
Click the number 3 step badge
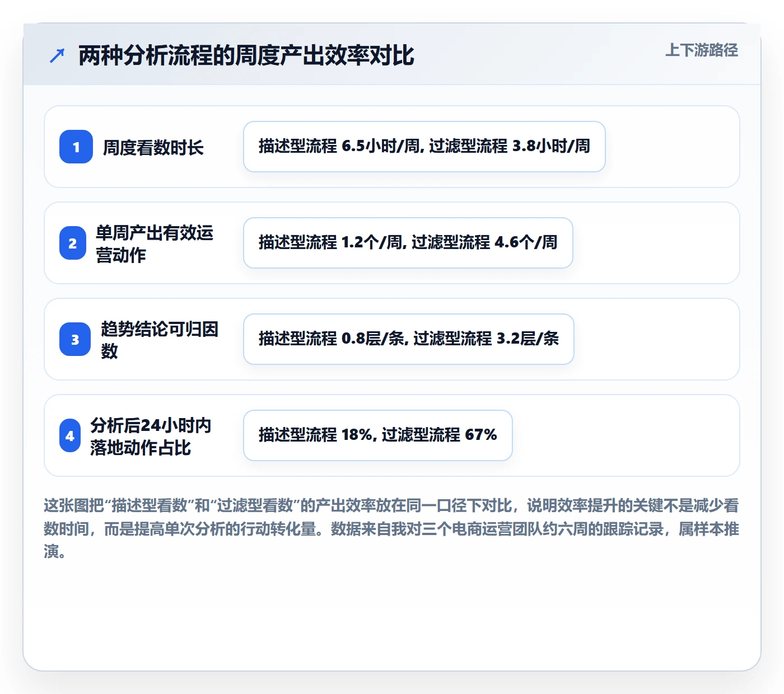(75, 339)
